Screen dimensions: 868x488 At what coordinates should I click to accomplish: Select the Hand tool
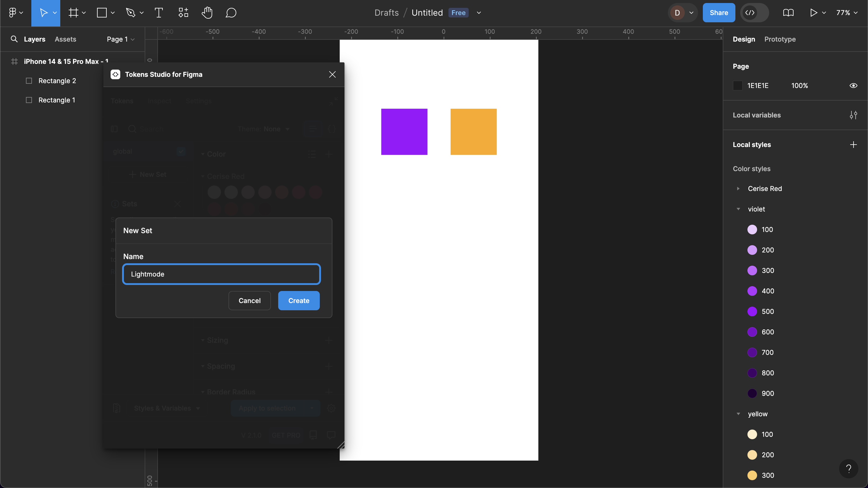click(207, 13)
